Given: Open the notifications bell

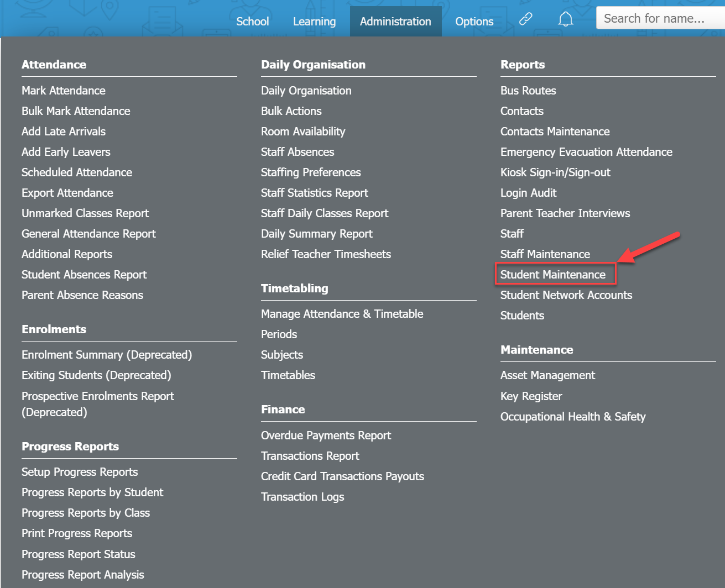Looking at the screenshot, I should pos(565,20).
